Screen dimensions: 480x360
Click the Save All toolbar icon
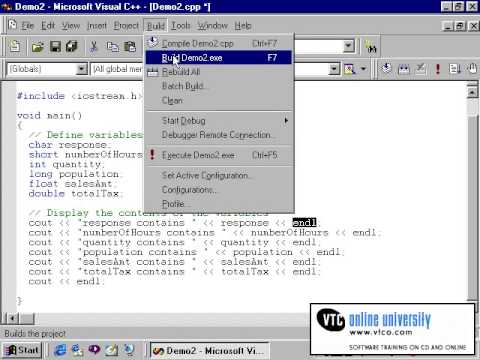click(72, 47)
